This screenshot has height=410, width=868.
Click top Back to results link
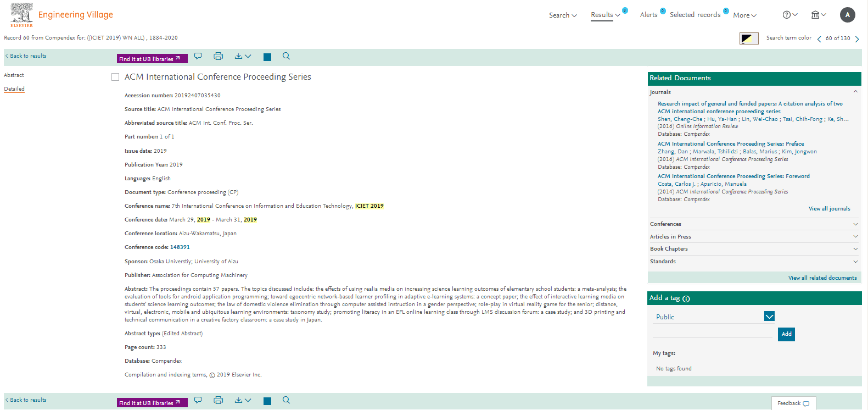coord(26,56)
